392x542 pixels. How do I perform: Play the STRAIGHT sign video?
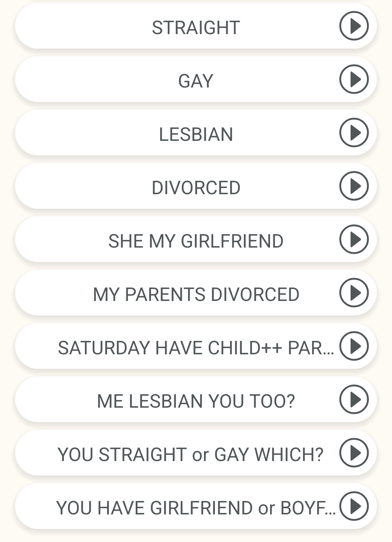354,26
